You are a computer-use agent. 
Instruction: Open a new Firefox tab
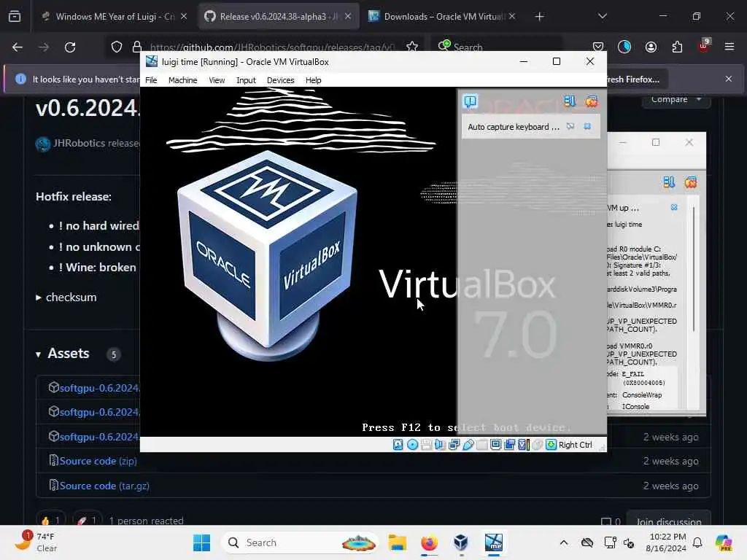539,17
